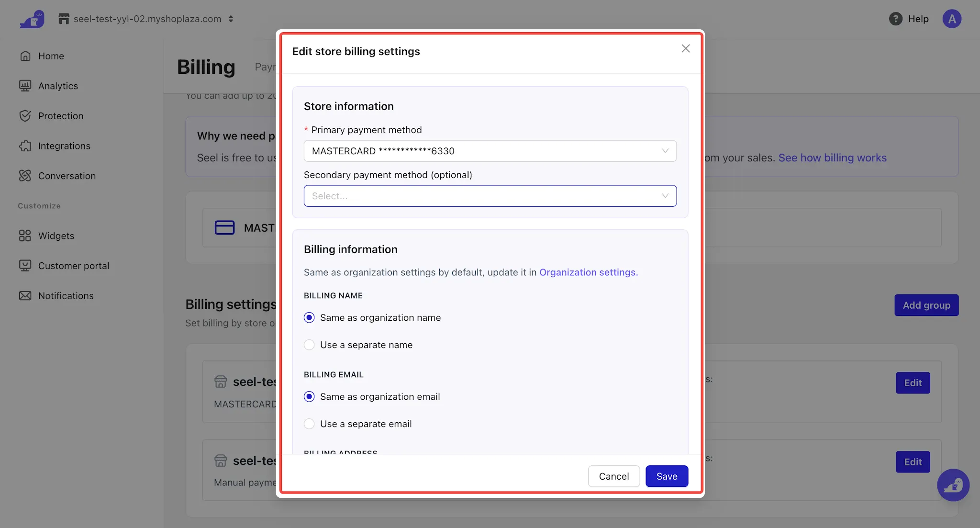Image resolution: width=980 pixels, height=528 pixels.
Task: Select Use a separate name
Action: (x=358, y=345)
